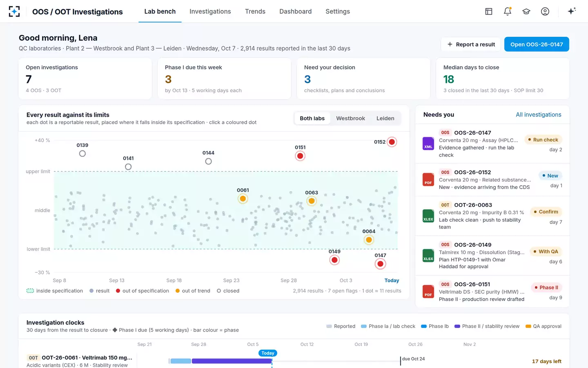
Task: Click the purple Phase II bar of OOT-26-0061
Action: click(x=232, y=361)
